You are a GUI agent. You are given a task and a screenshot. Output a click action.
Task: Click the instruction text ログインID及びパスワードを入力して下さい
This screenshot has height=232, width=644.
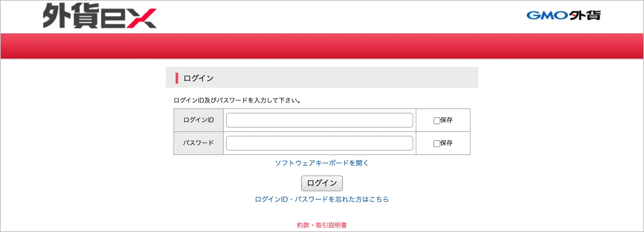(x=237, y=100)
